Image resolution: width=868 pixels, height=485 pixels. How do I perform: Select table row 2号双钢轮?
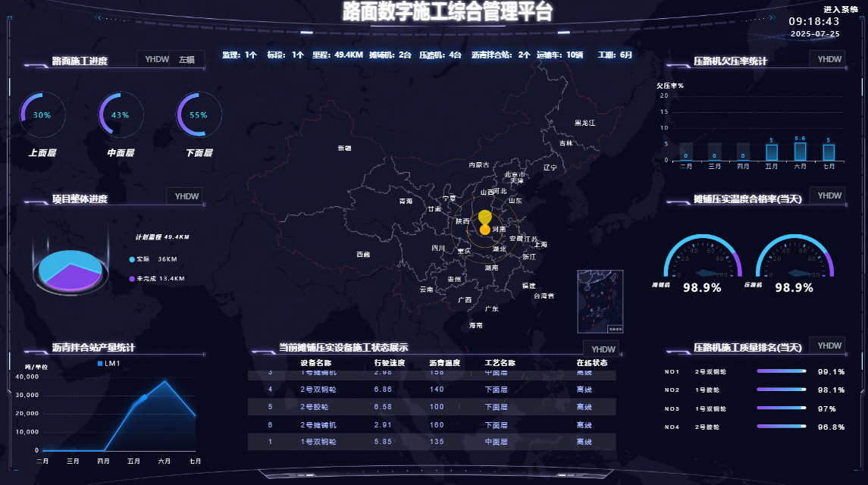coord(432,390)
